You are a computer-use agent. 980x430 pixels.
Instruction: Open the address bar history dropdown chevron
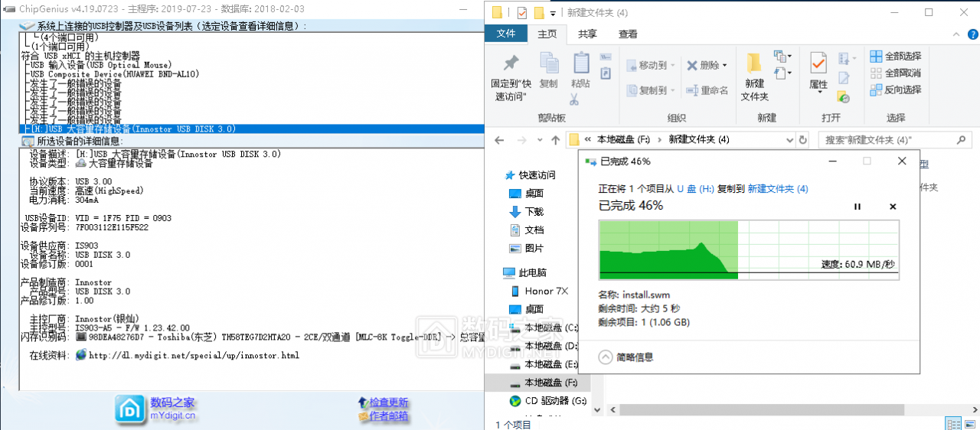pos(789,140)
